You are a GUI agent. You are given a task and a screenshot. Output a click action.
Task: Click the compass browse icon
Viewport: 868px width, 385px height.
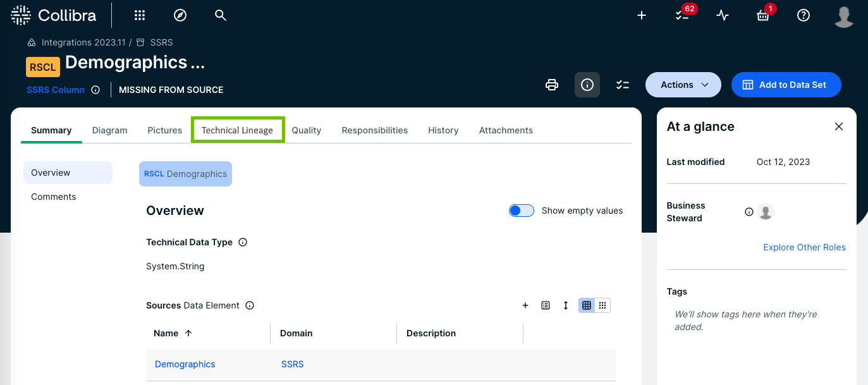tap(180, 15)
